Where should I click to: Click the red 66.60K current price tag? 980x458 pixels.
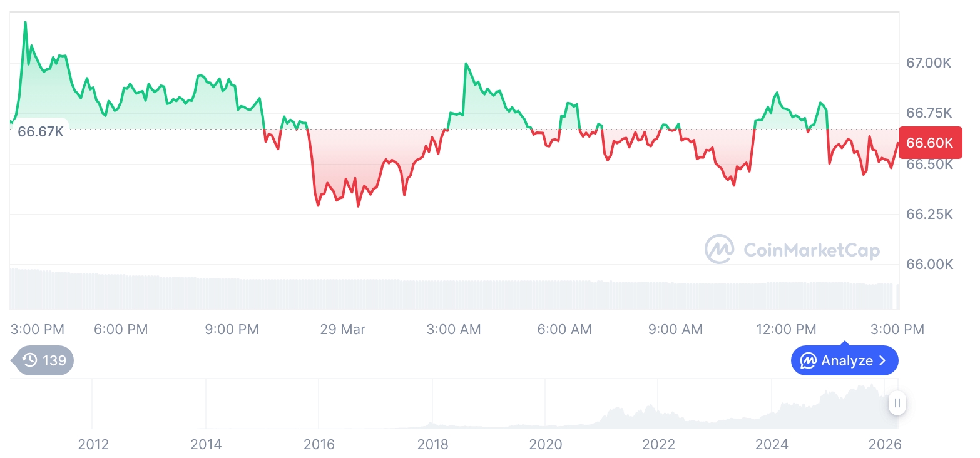pos(930,142)
